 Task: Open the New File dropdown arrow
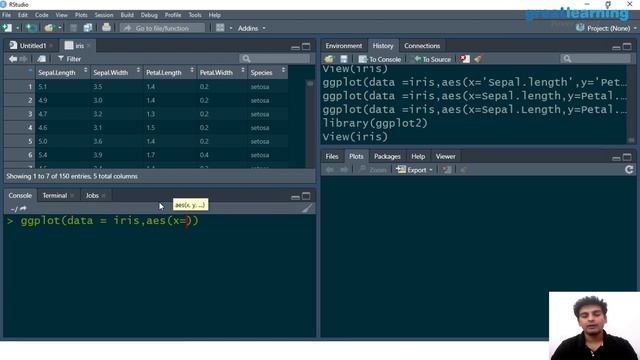[x=17, y=28]
